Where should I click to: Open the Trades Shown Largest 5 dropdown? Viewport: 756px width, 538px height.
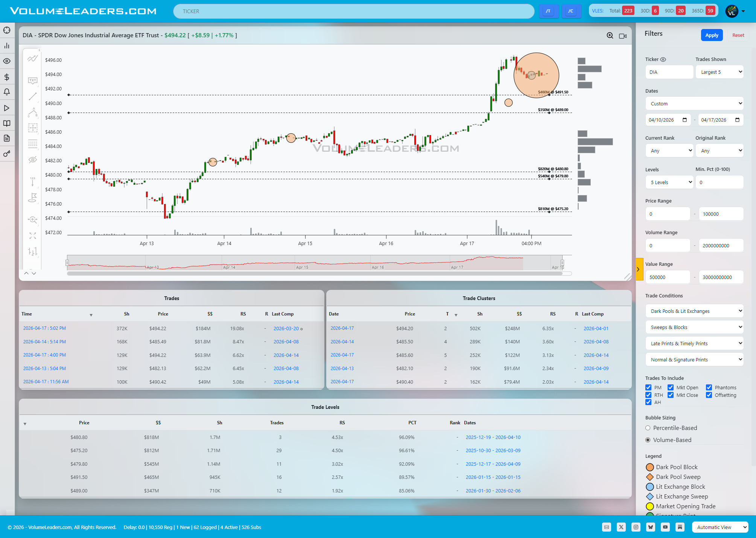(719, 72)
